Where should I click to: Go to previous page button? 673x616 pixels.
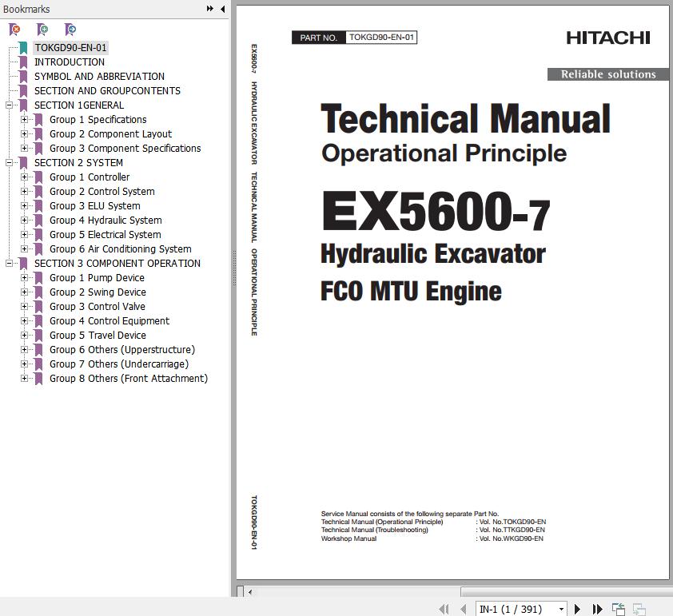pyautogui.click(x=463, y=609)
